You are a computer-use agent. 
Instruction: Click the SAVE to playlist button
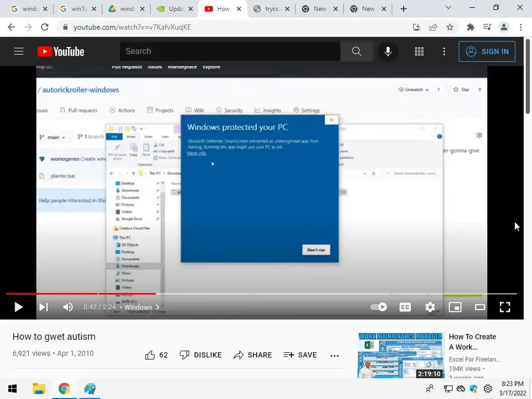coord(300,355)
